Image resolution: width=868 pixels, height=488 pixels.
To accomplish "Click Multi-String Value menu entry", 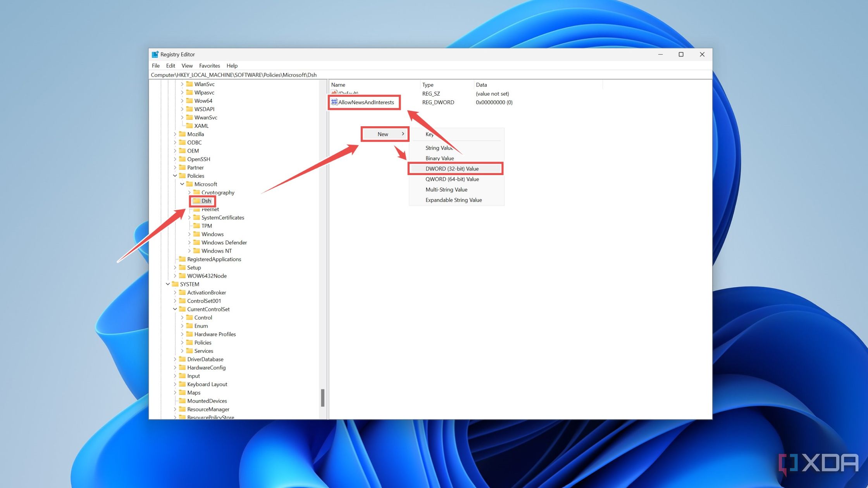I will pos(446,189).
